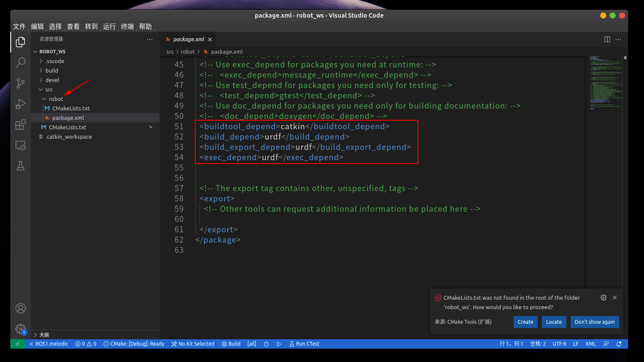Screen dimensions: 644x362
Task: Open the .catkin_workspace file
Action: [x=95, y=137]
